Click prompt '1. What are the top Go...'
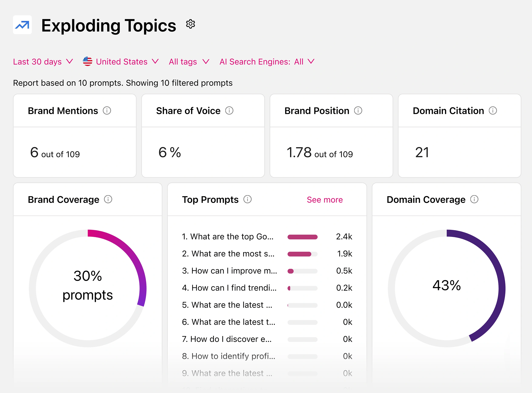The width and height of the screenshot is (532, 393). (x=228, y=237)
